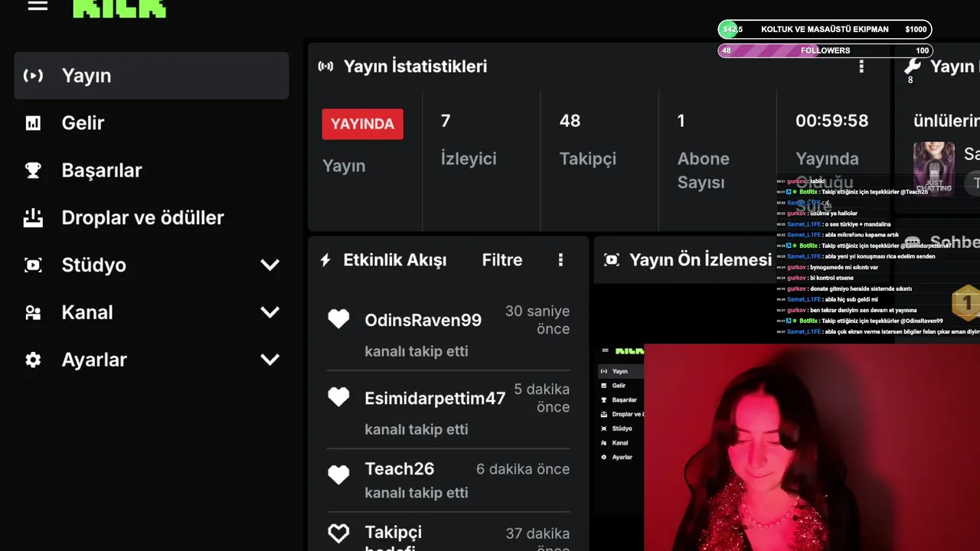The image size is (980, 551).
Task: Click the Yayın broadcast icon in sidebar
Action: click(33, 76)
